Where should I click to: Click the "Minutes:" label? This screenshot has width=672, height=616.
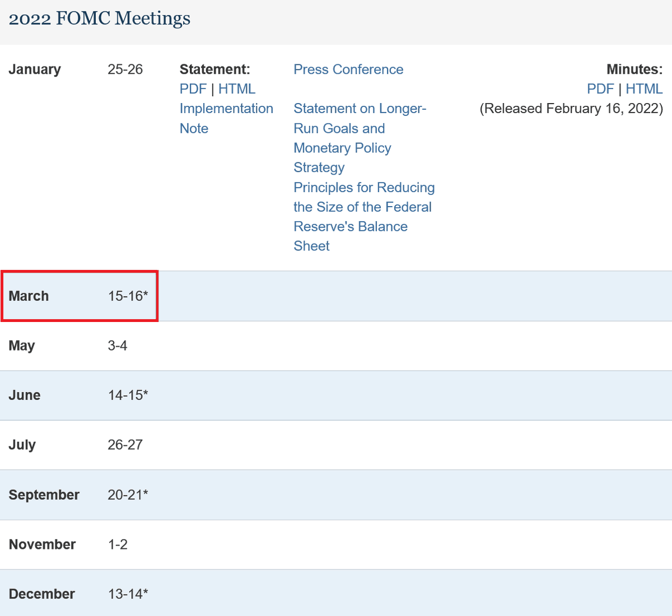click(634, 69)
